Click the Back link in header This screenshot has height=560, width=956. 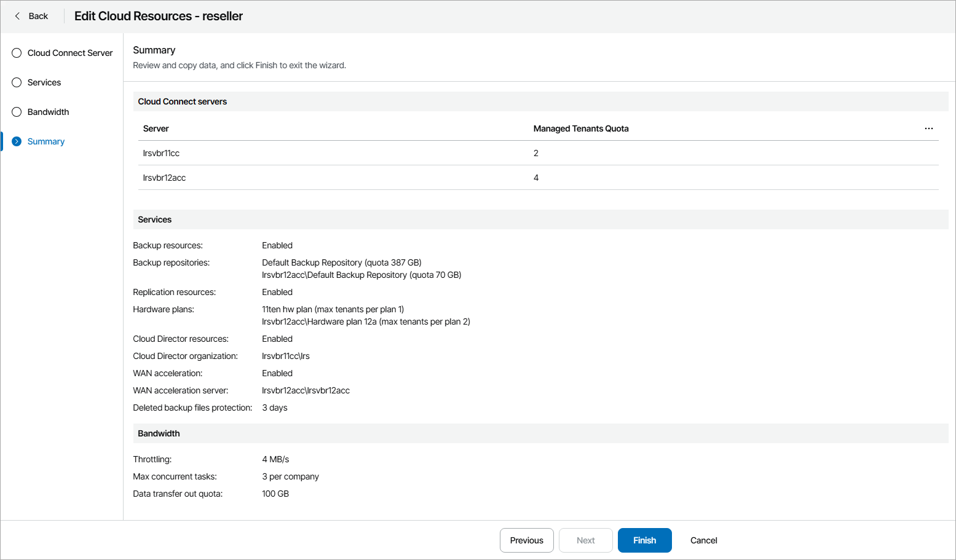click(38, 16)
